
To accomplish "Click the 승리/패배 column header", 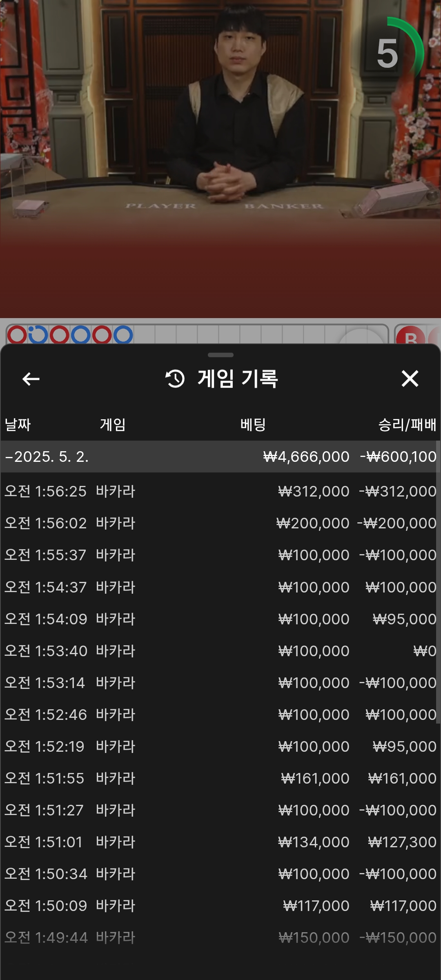I will click(407, 425).
